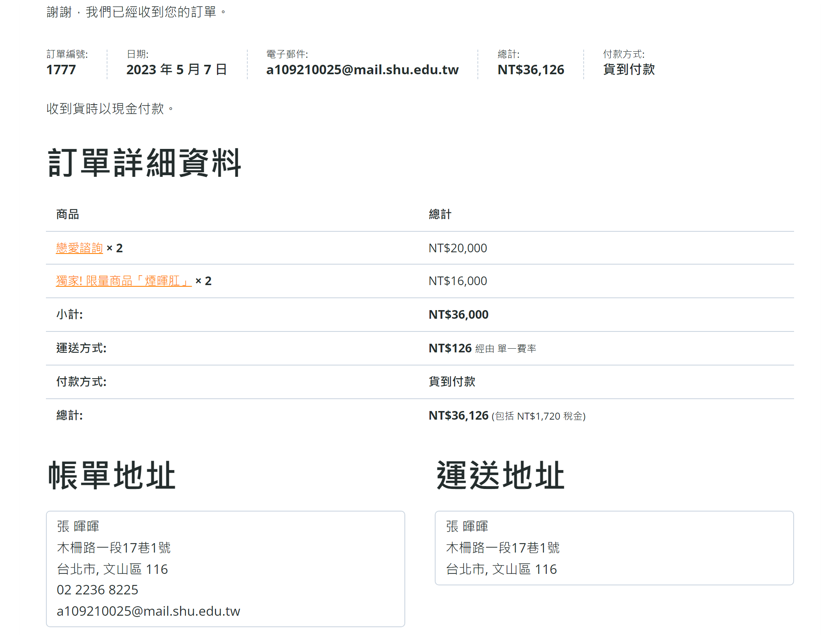Open the 獨家! 限量商品「煙暉肛」 product link
840x635 pixels.
(x=123, y=281)
